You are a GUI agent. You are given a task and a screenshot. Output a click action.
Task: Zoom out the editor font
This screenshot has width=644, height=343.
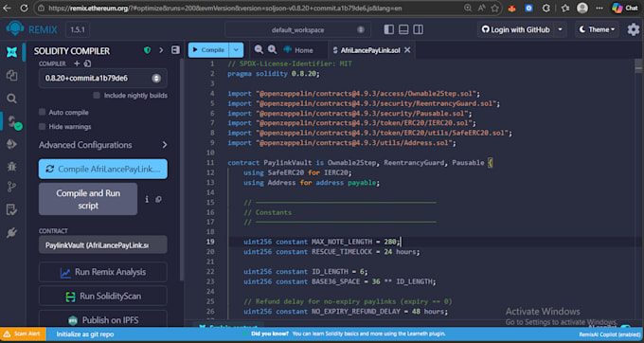coord(259,49)
